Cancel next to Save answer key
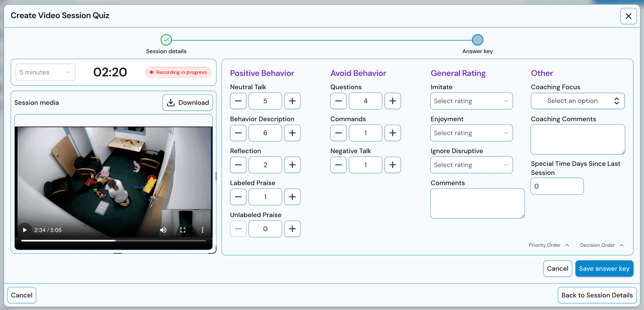The image size is (644, 310). tap(557, 269)
